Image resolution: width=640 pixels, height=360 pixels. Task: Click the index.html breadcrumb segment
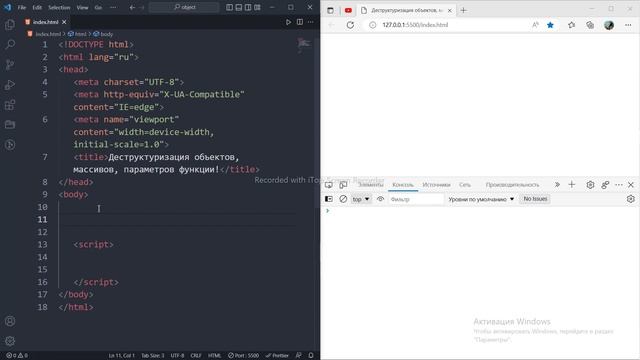click(44, 34)
